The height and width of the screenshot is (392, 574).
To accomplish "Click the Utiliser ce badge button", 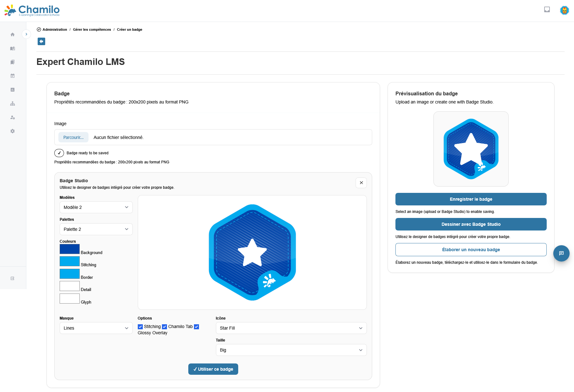I will [x=213, y=369].
